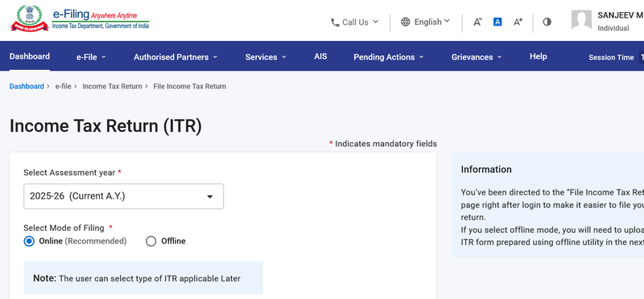Select Online (Recommended) filing mode

tap(29, 241)
